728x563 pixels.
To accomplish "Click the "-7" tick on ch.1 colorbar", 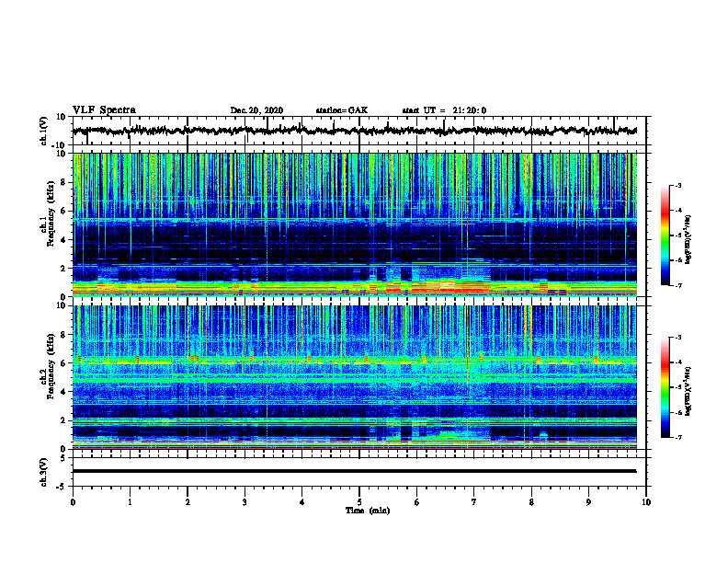I will tap(677, 285).
